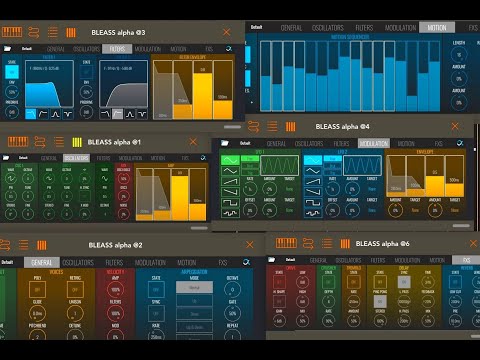Screen dimensions: 480x360
Task: Choose the triangle waveform for LFO 1
Action: click(230, 171)
